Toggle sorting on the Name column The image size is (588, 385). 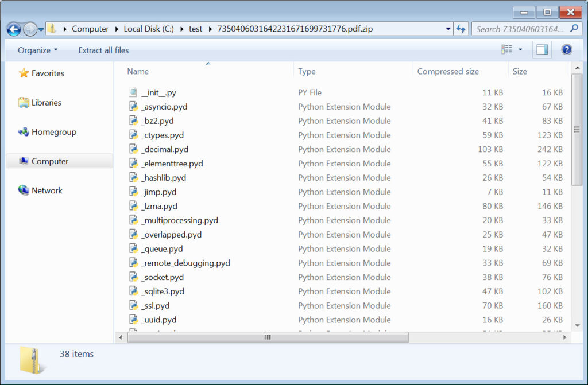138,71
